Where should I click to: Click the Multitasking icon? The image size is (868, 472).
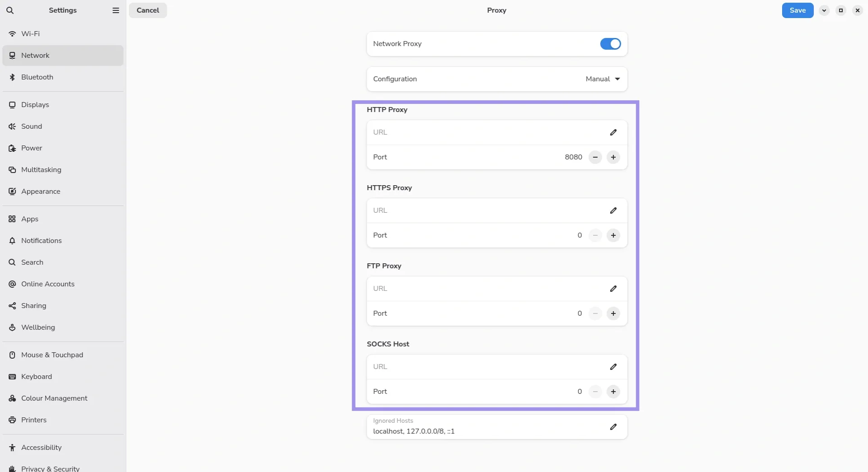[12, 170]
